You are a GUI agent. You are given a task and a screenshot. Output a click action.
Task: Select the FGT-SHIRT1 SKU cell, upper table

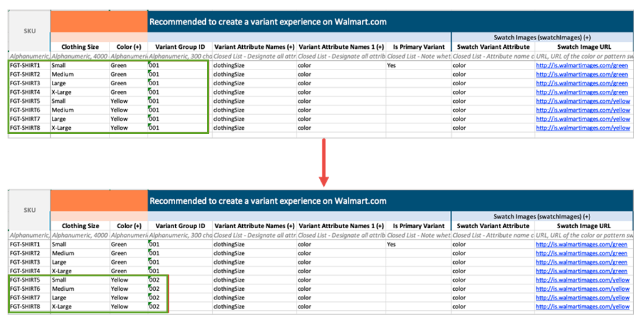(x=29, y=65)
